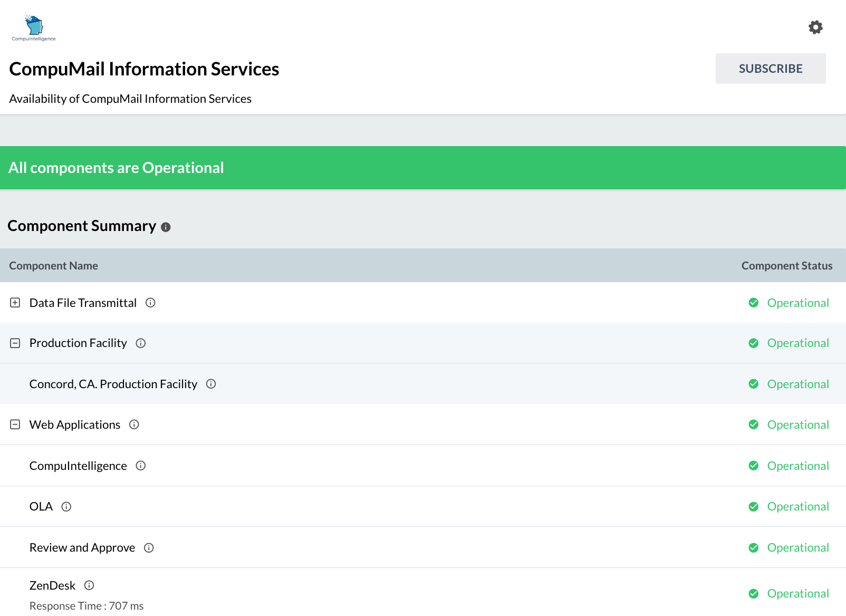Select the Review and Approve row name
Viewport: 846px width, 616px height.
(x=82, y=548)
